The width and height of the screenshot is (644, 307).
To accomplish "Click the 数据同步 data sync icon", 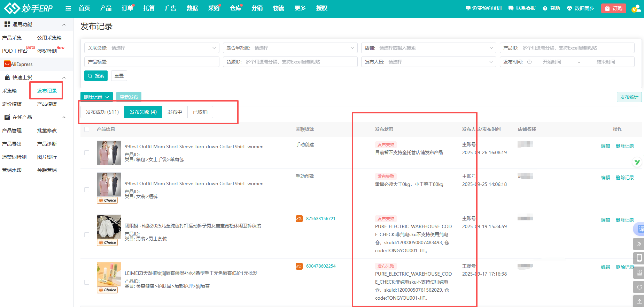I will point(569,8).
